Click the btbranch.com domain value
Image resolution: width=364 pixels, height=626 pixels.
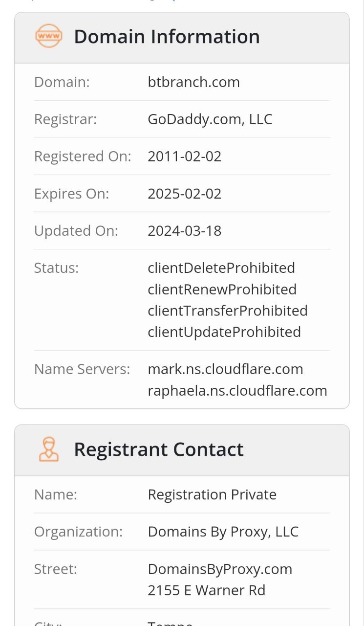point(194,82)
